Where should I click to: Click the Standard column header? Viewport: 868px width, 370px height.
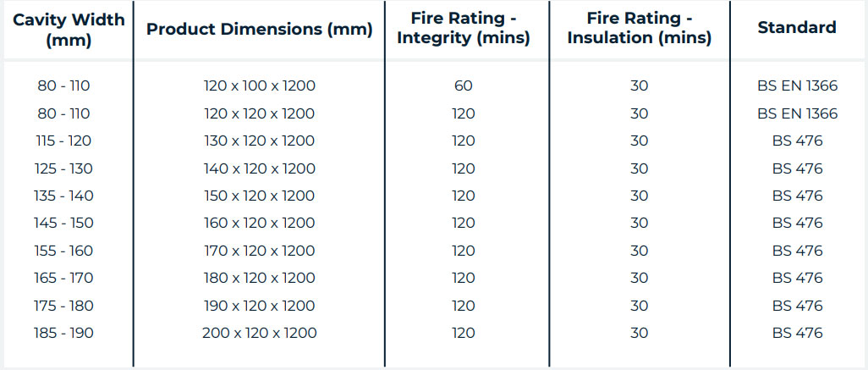click(796, 27)
